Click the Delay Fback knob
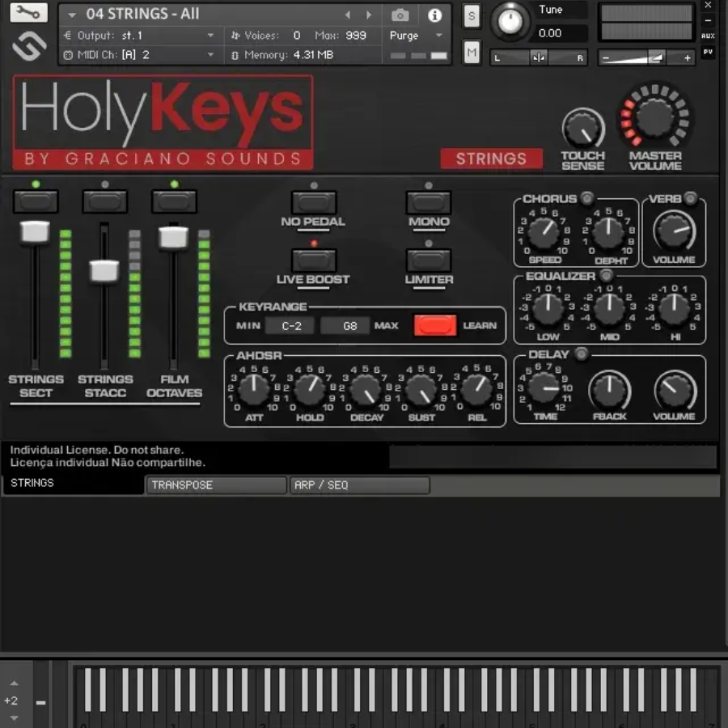Screen dimensions: 728x728 click(x=610, y=391)
